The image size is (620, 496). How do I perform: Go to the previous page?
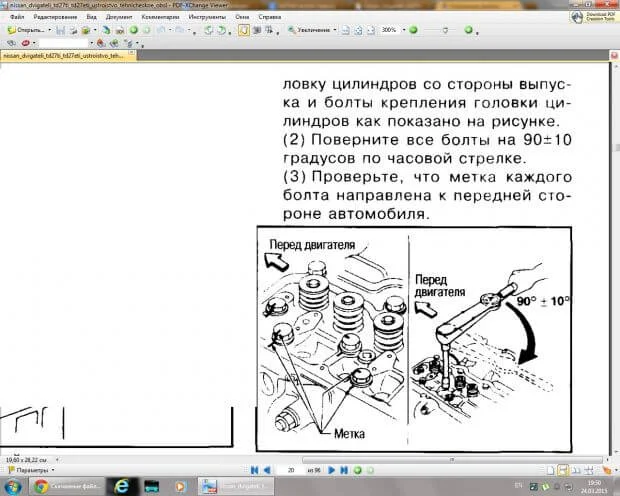point(267,468)
